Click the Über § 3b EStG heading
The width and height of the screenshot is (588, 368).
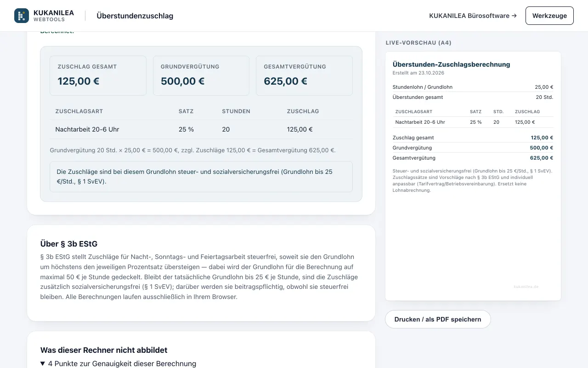(x=69, y=244)
